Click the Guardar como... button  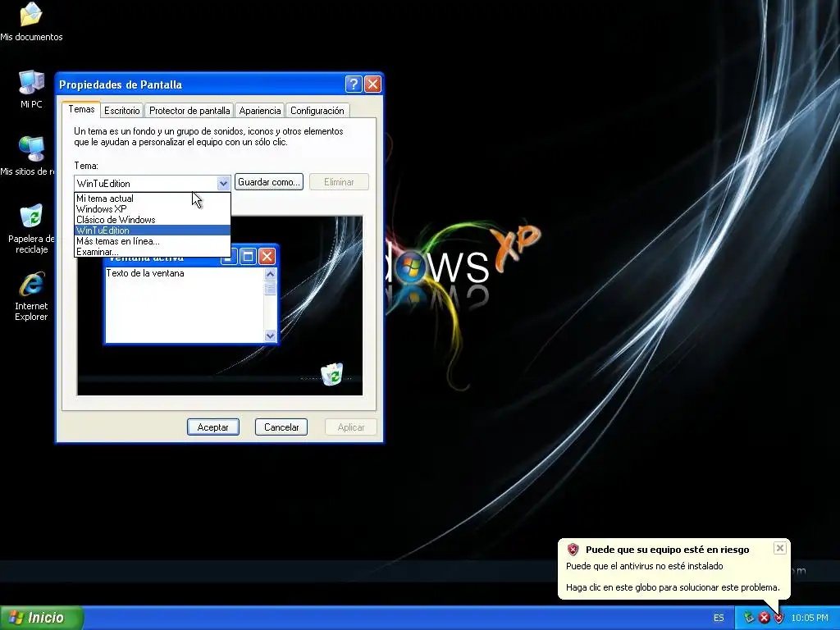269,181
